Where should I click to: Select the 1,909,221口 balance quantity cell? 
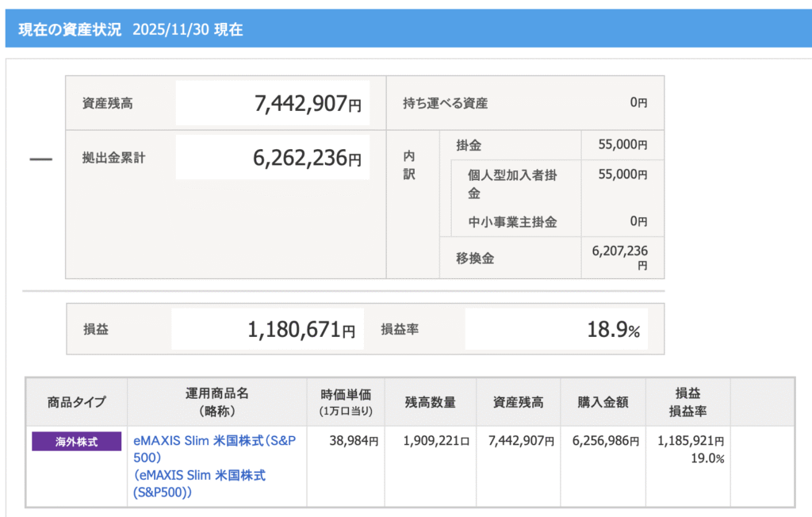[436, 441]
